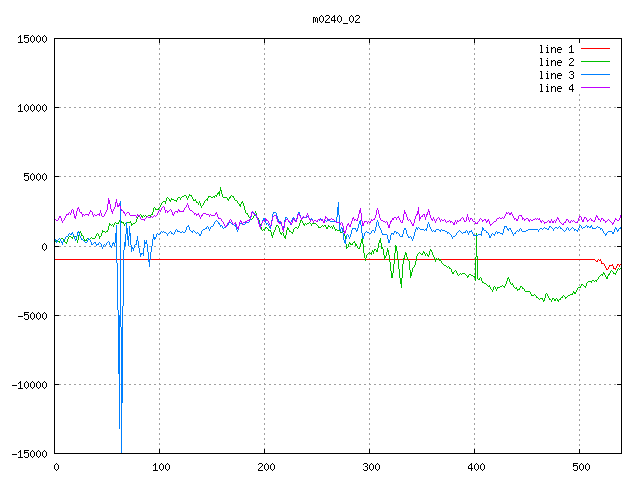Select the "line 4" legend label
The height and width of the screenshot is (480, 640).
tap(557, 88)
